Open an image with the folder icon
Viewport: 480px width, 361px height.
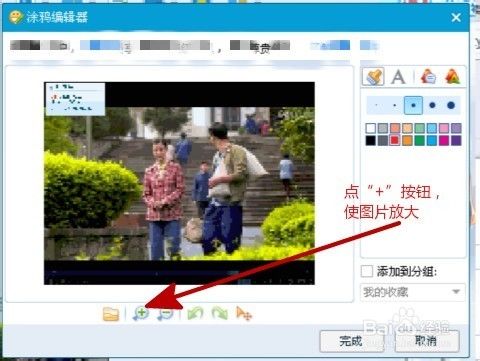(x=111, y=314)
